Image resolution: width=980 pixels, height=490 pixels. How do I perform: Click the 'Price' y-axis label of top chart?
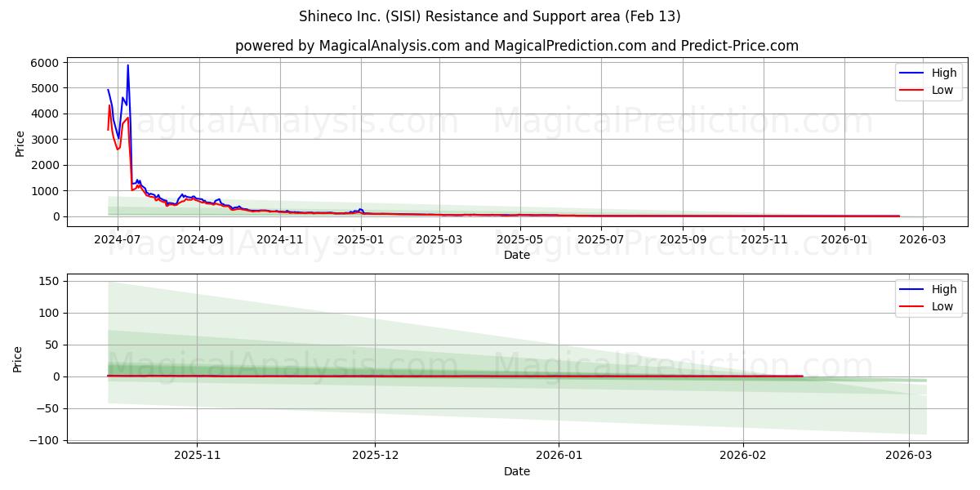pos(20,142)
